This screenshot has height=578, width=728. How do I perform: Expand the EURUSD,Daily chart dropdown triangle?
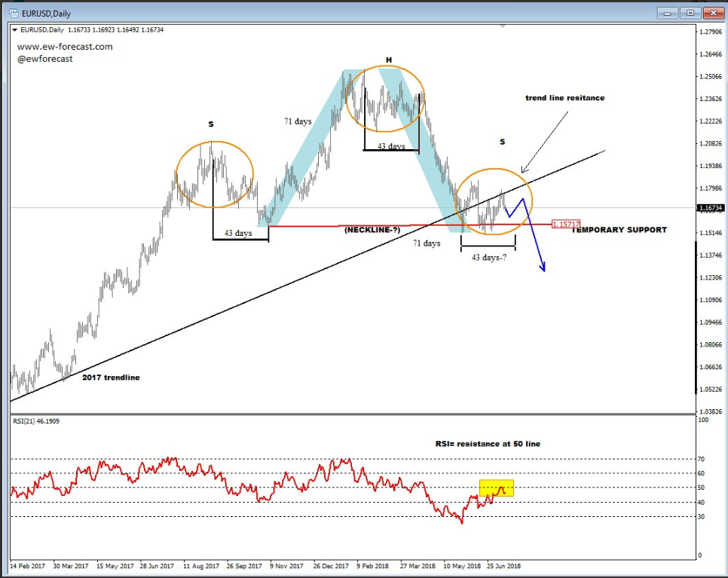16,29
